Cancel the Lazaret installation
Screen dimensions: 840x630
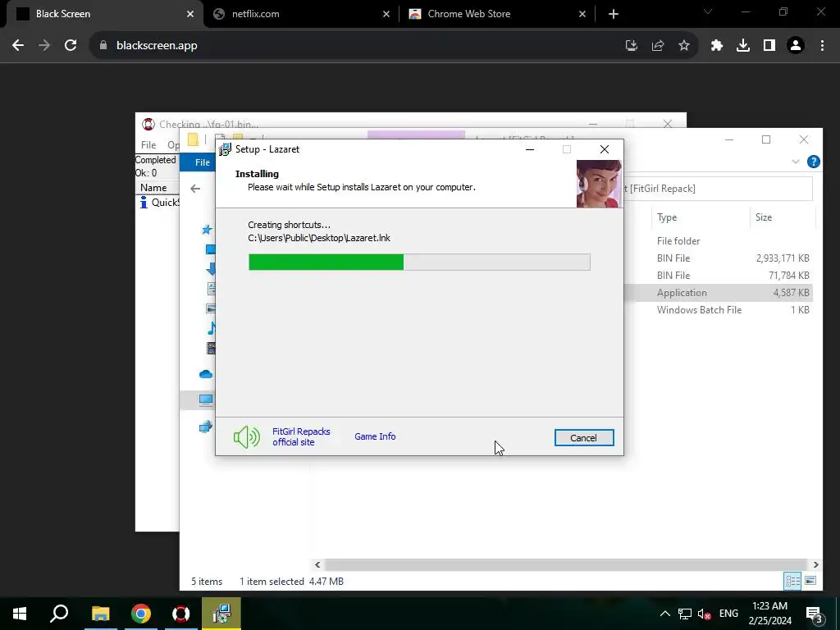(584, 438)
